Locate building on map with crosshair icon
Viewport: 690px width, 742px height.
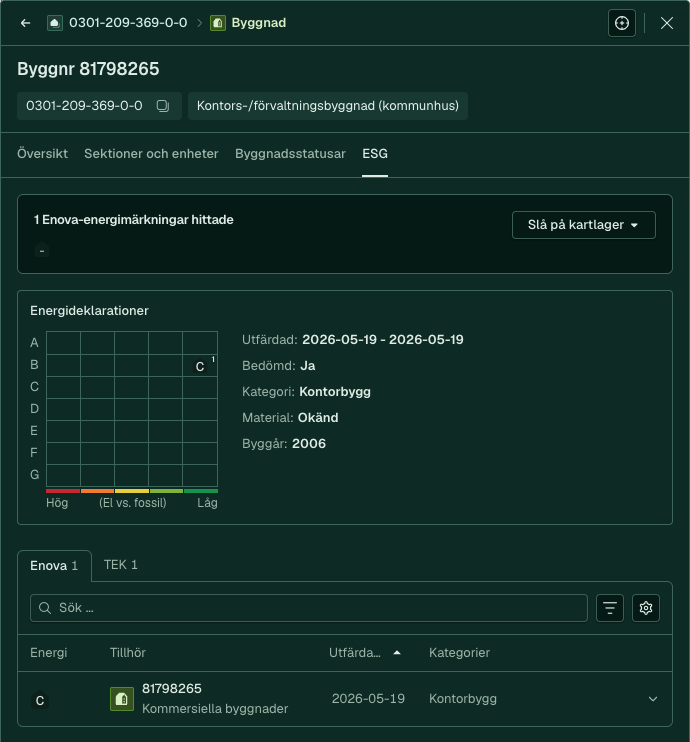(621, 23)
